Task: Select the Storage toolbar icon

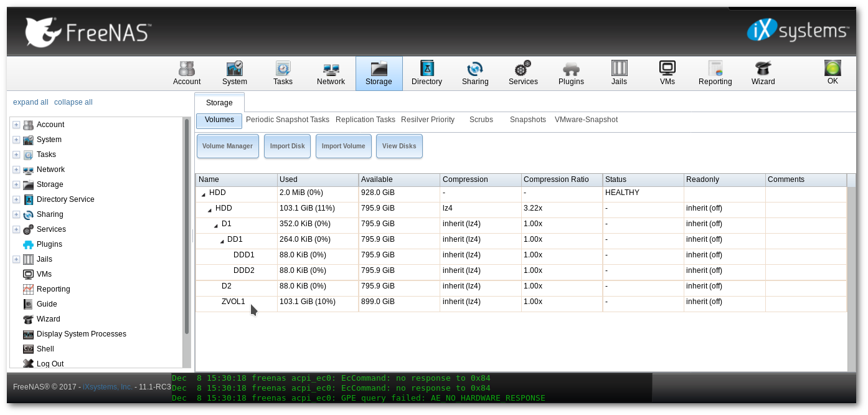Action: [379, 74]
